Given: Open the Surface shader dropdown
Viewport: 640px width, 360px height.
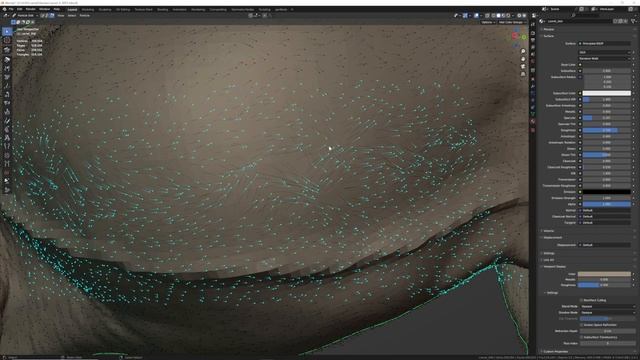Looking at the screenshot, I should [604, 43].
